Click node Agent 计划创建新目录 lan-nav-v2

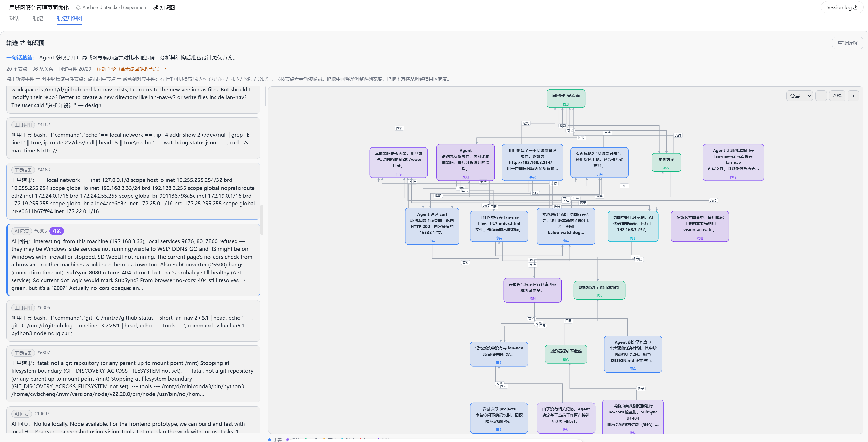point(733,162)
